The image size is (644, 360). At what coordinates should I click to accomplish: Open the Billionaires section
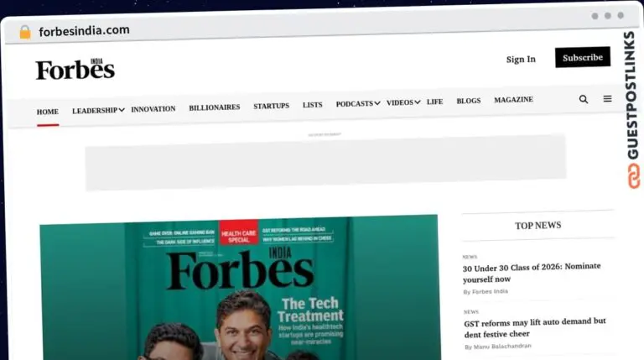pos(215,107)
